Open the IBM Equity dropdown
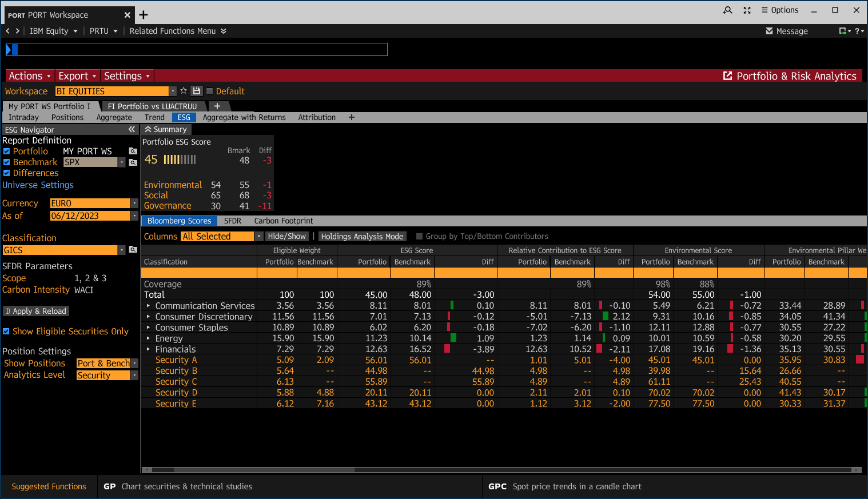This screenshot has height=499, width=868. tap(54, 31)
